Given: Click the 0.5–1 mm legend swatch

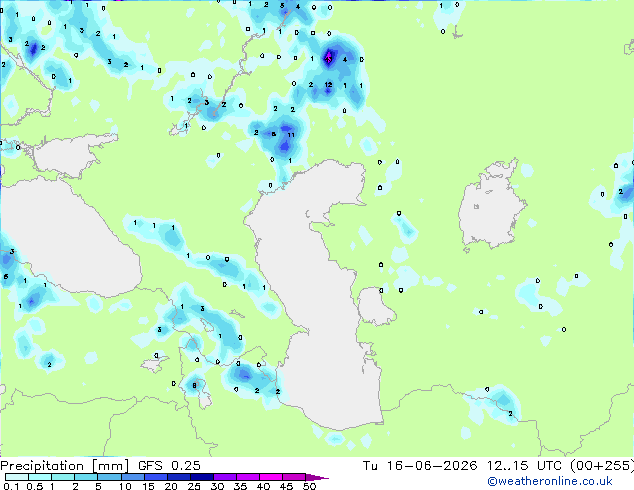Looking at the screenshot, I should (40, 477).
